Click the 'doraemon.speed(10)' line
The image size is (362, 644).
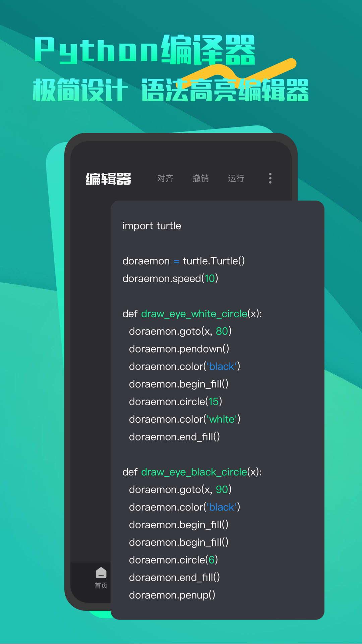[170, 279]
